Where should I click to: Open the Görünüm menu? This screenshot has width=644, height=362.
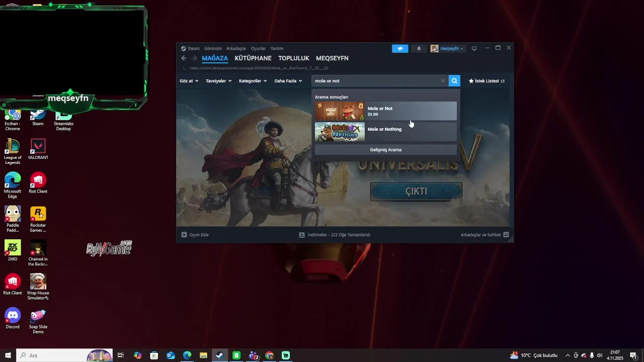pyautogui.click(x=213, y=49)
